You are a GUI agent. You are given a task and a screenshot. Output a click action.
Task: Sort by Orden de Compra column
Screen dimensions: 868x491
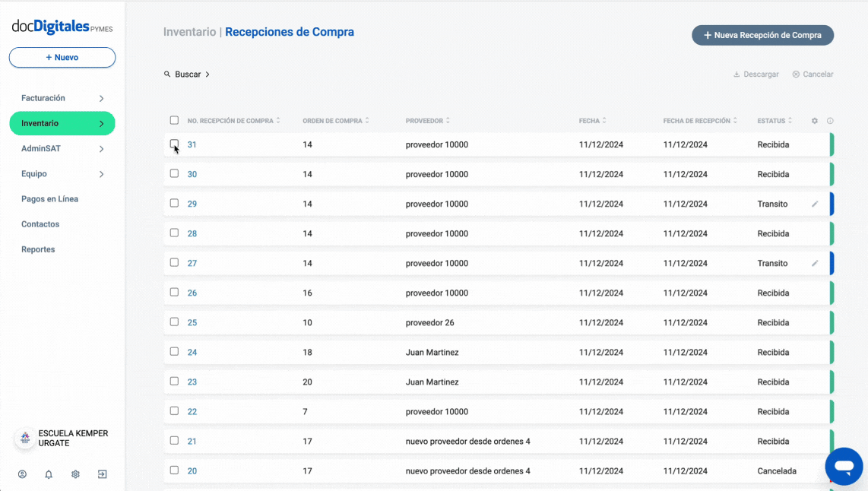[335, 121]
